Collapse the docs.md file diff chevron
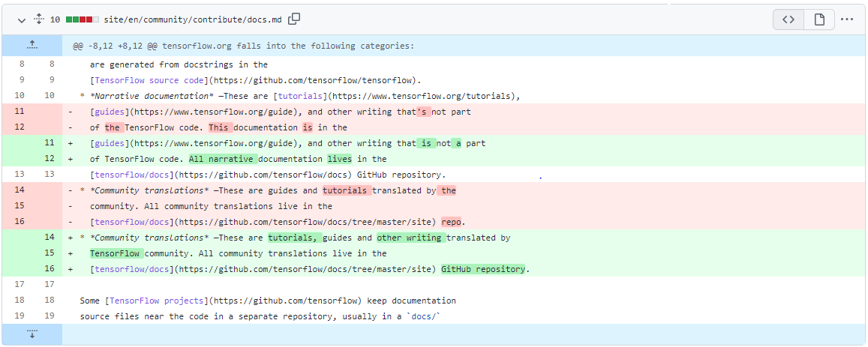 pos(22,20)
